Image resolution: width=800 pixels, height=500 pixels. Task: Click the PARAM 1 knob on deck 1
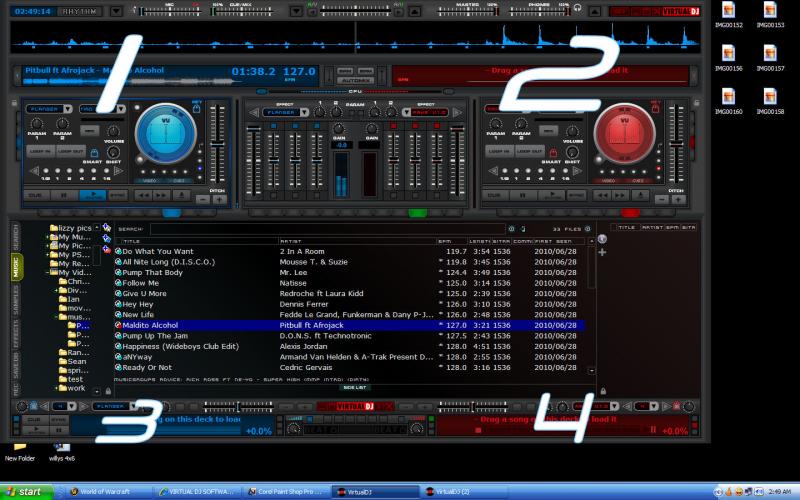tap(37, 123)
